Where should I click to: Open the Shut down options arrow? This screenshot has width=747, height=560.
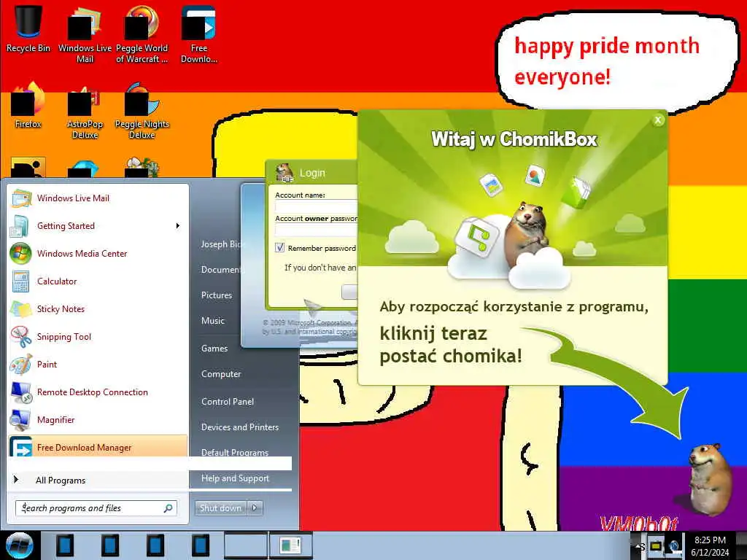click(x=255, y=508)
